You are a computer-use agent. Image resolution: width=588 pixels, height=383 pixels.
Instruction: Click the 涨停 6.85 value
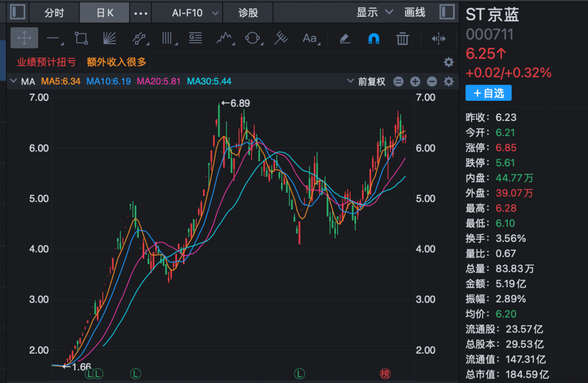506,148
